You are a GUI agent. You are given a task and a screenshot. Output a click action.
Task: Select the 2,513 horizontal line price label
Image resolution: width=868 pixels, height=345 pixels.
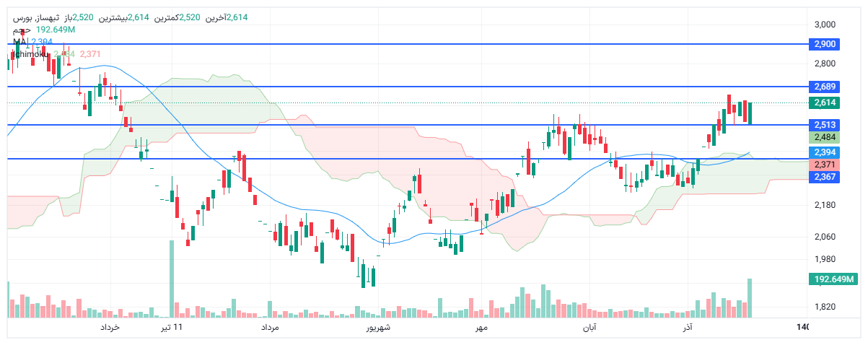[x=824, y=125]
